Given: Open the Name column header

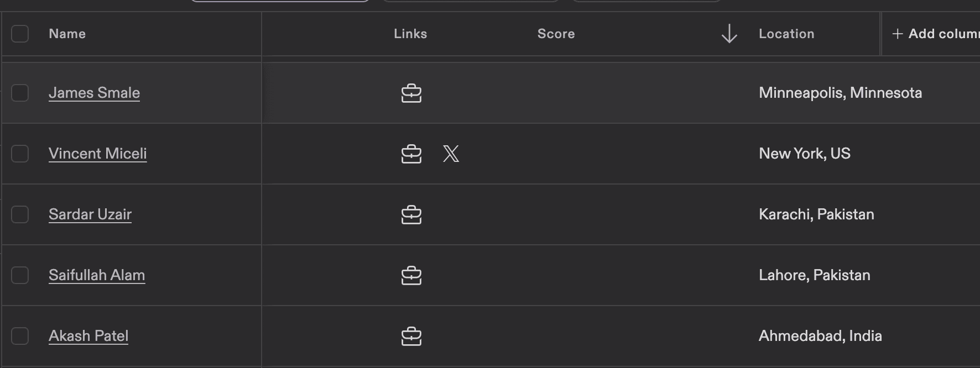Looking at the screenshot, I should tap(66, 34).
